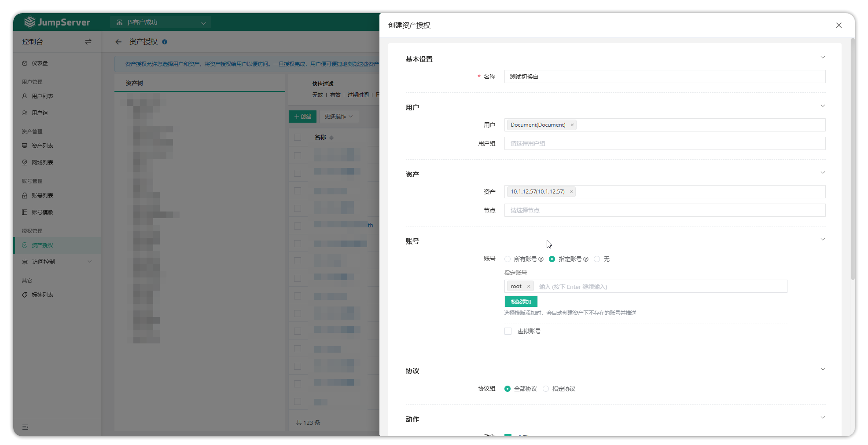Click the sidebar collapse icon at bottom left

tap(26, 427)
